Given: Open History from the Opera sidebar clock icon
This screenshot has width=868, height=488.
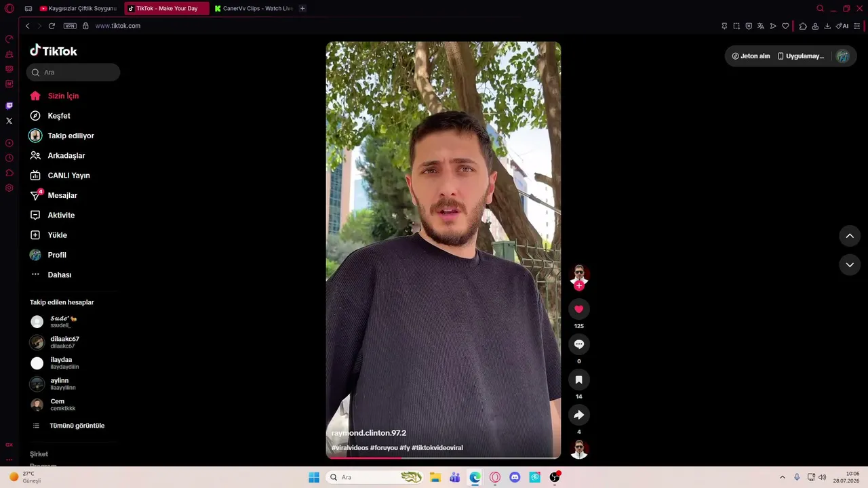Looking at the screenshot, I should click(9, 158).
